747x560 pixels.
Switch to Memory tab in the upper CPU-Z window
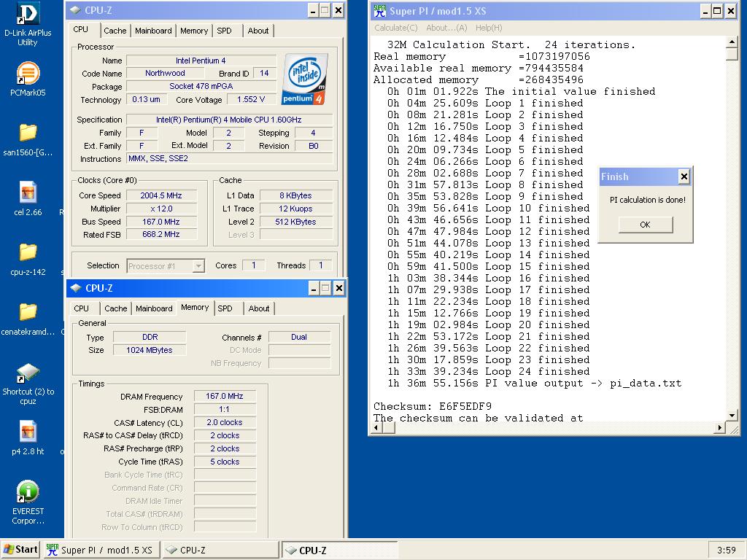(194, 31)
